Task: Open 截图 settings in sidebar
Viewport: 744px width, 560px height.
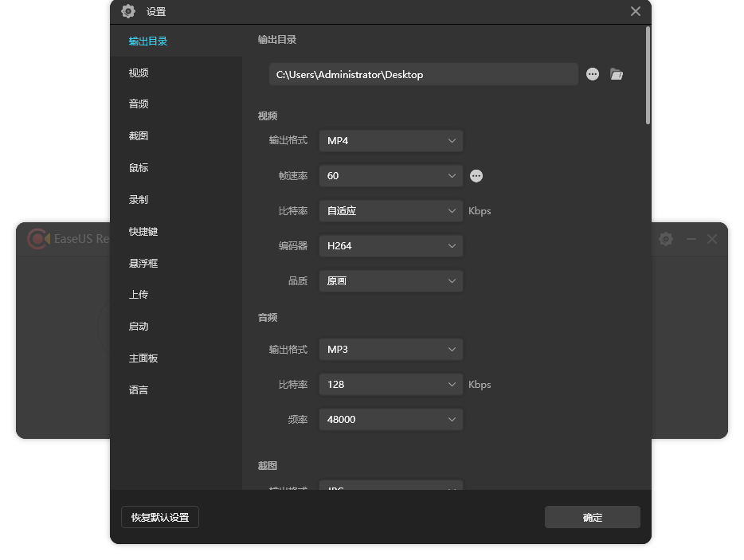Action: click(x=139, y=135)
